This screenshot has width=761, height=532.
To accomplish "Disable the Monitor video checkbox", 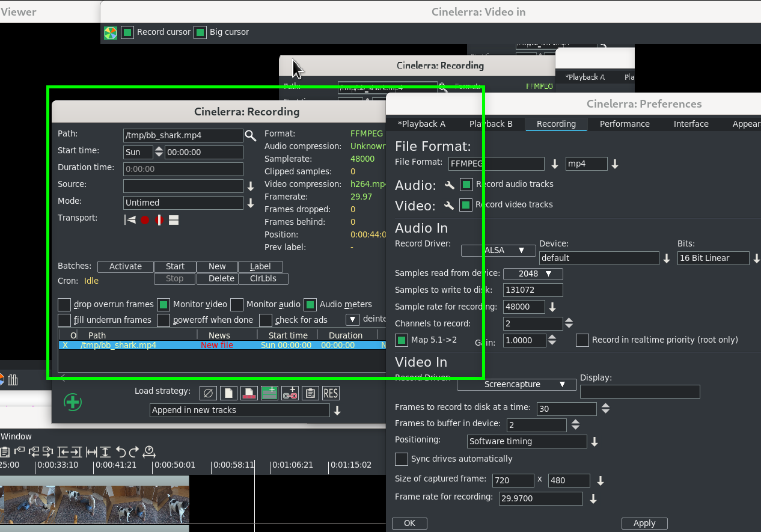I will [x=164, y=304].
